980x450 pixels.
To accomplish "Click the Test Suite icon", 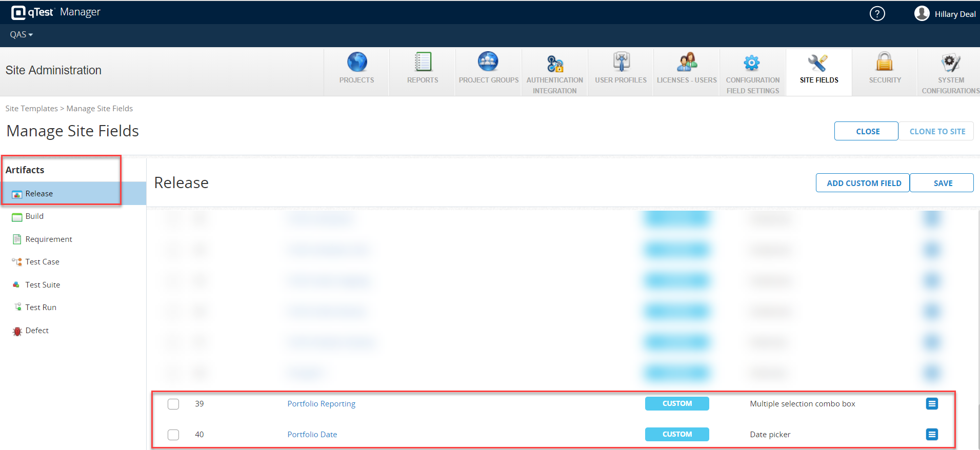I will [16, 285].
